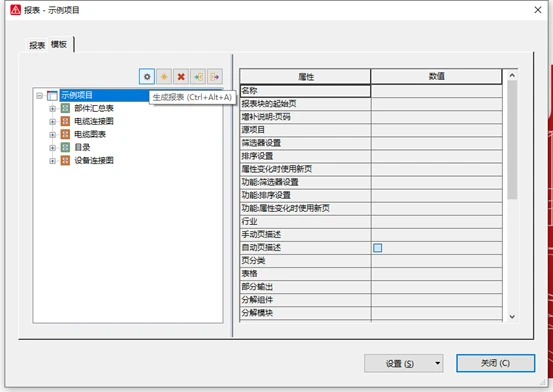Screen dimensions: 553x392
Task: Click the export template icon
Action: 215,77
